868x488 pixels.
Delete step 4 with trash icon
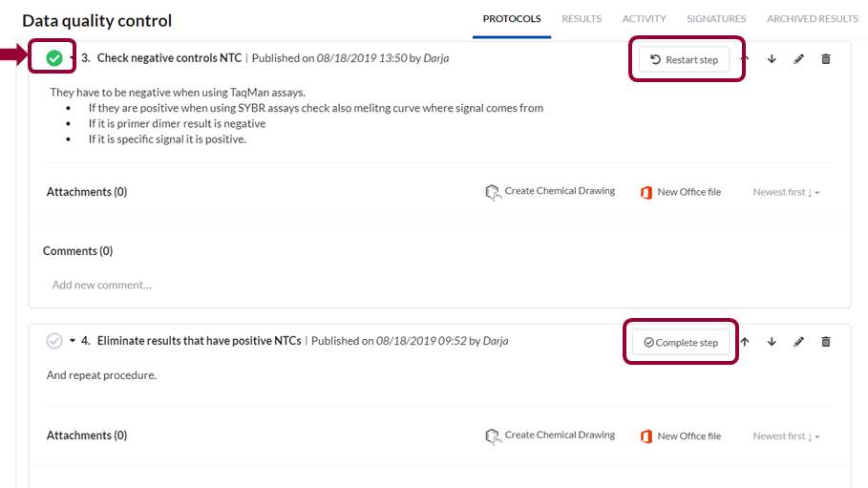[826, 342]
